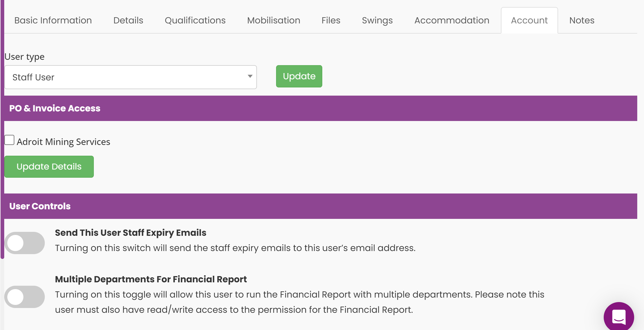
Task: Click the green Update button
Action: click(299, 76)
